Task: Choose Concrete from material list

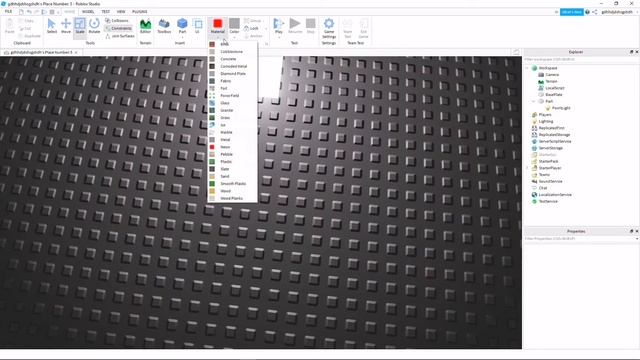Action: point(232,59)
